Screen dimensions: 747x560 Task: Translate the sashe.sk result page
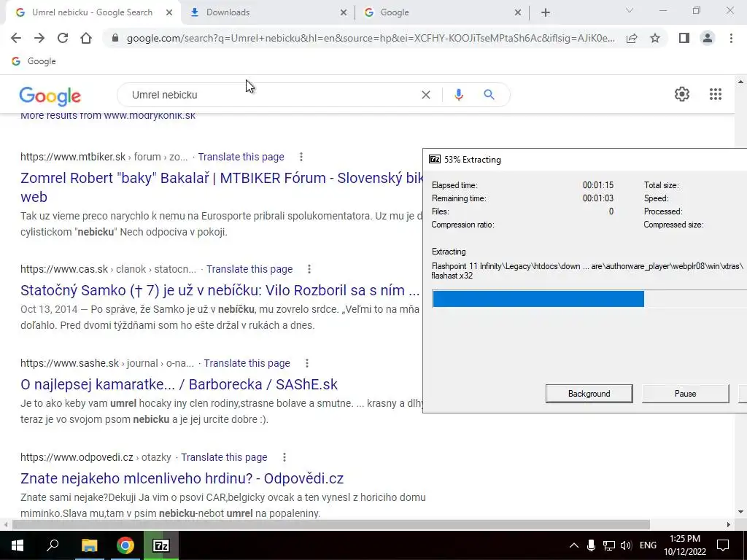pos(247,363)
